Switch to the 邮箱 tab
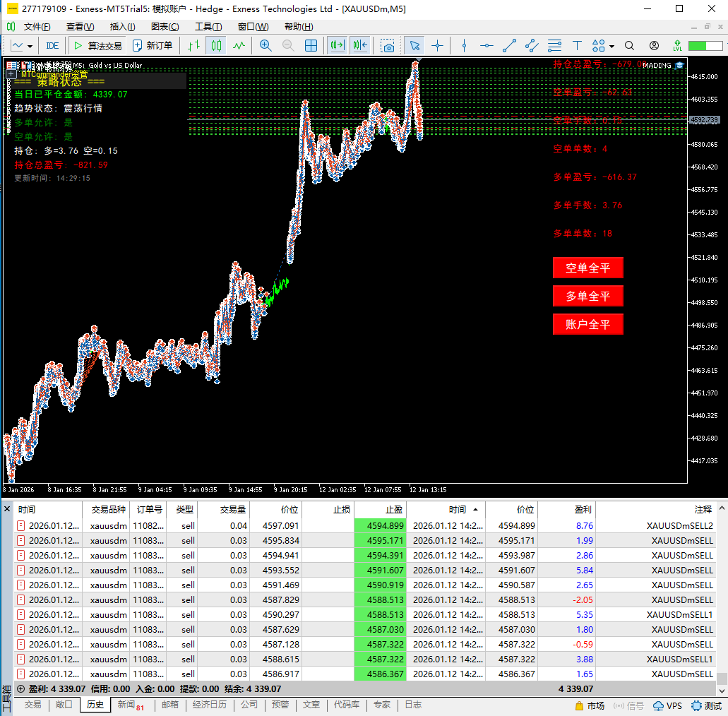This screenshot has height=716, width=728. click(170, 705)
